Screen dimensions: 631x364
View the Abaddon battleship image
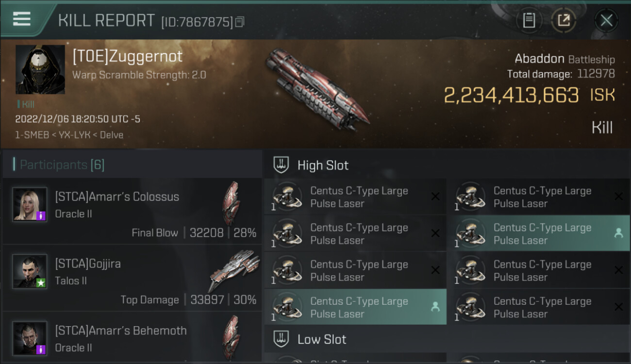tap(316, 90)
